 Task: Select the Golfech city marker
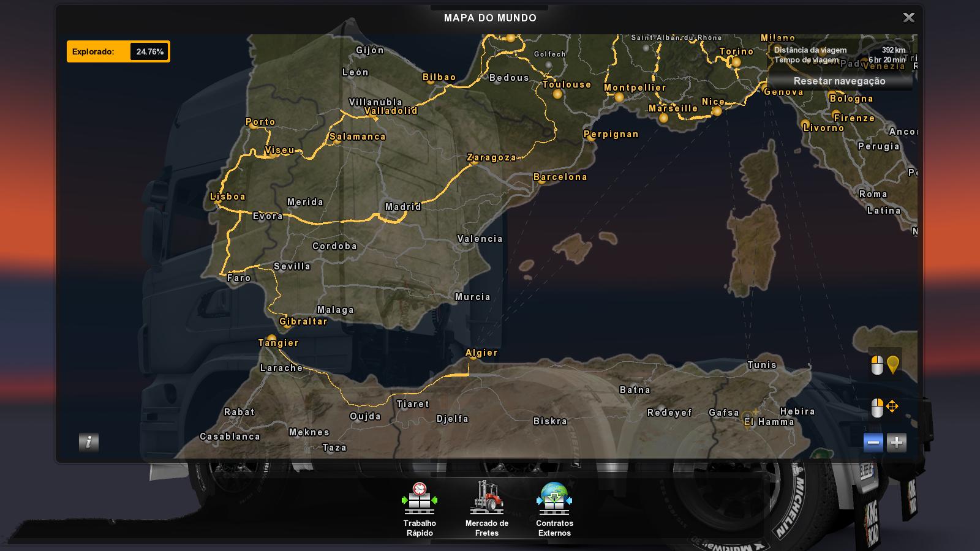pyautogui.click(x=548, y=64)
